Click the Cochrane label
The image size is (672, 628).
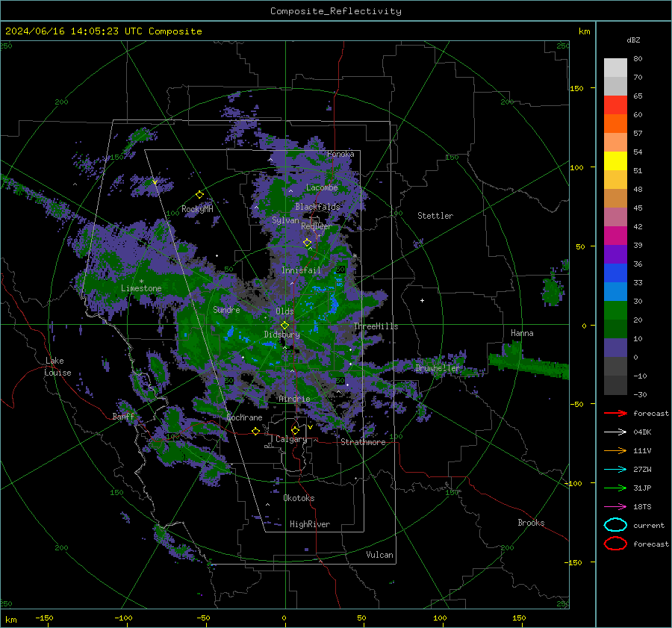[x=244, y=417]
